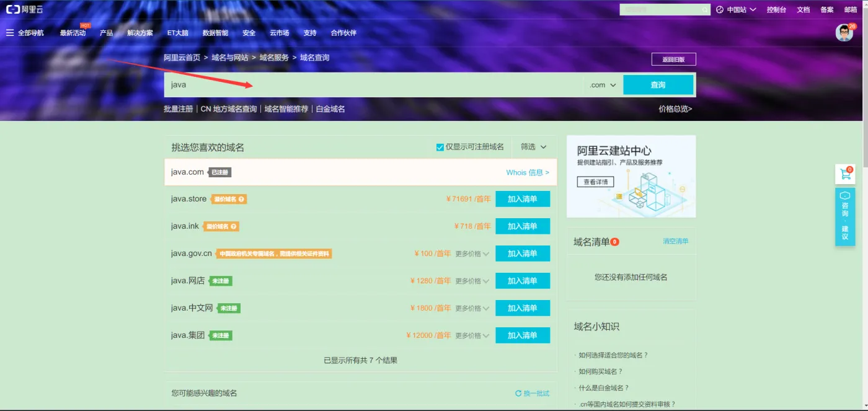Expand 更多价格 for java.集团
This screenshot has height=411, width=868.
[472, 335]
